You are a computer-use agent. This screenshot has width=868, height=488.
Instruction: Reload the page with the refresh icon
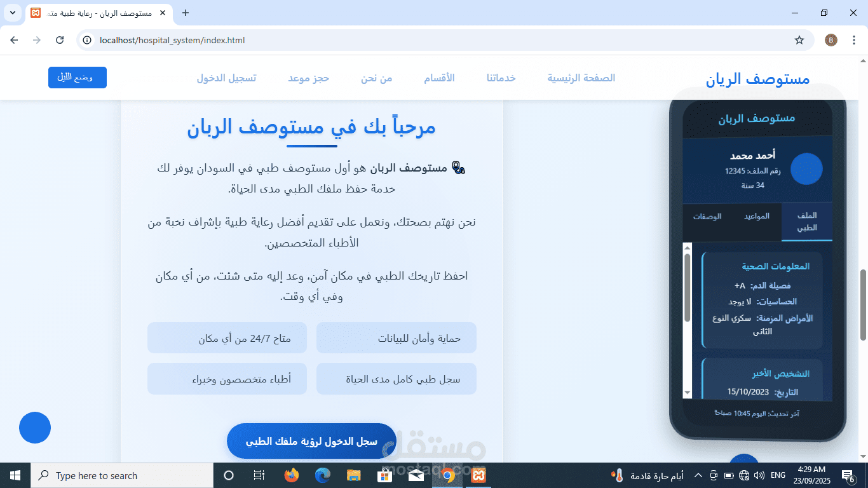(59, 39)
